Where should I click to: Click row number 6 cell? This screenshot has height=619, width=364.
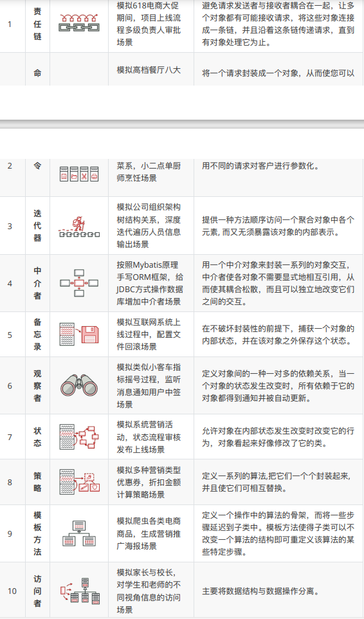coord(13,385)
